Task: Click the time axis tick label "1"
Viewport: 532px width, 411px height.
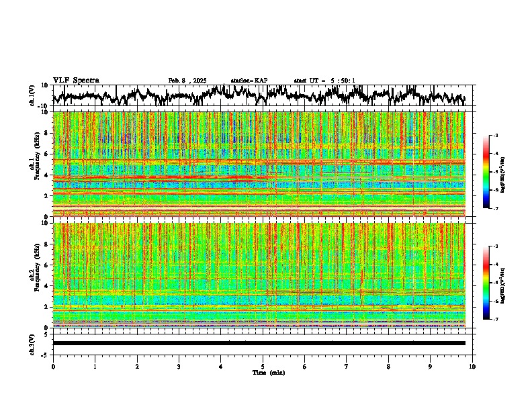Action: [x=95, y=367]
